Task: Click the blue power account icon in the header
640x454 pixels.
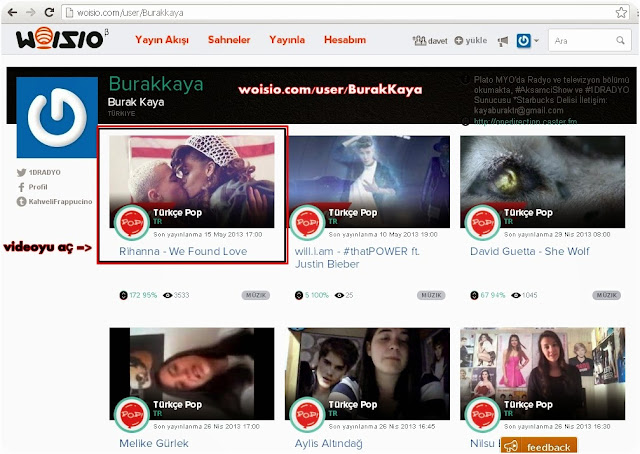Action: click(523, 40)
